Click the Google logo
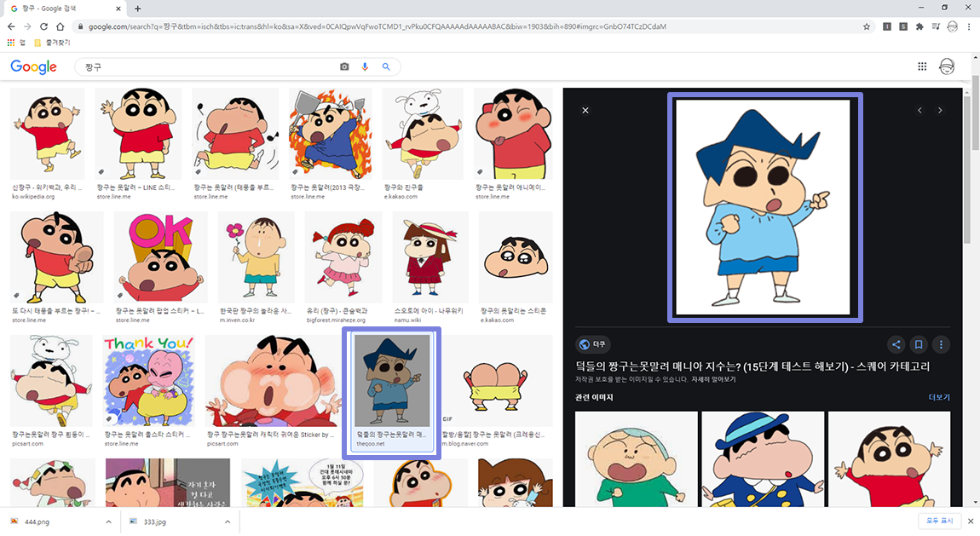 click(34, 66)
